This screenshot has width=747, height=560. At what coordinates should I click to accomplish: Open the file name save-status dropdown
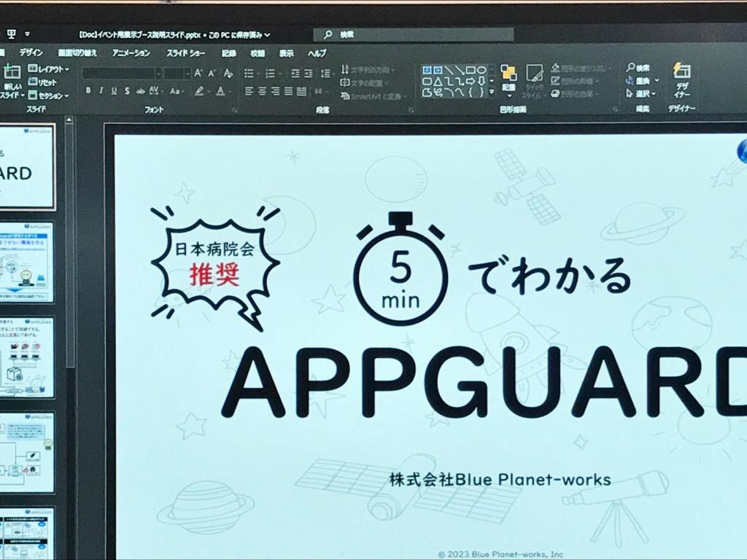268,35
